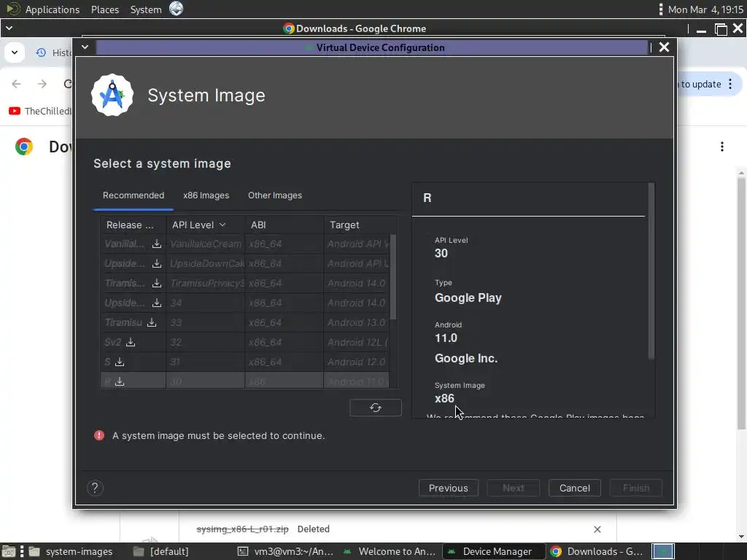Viewport: 747px width, 560px height.
Task: Select the Android 12L Sv2 row
Action: 244,343
